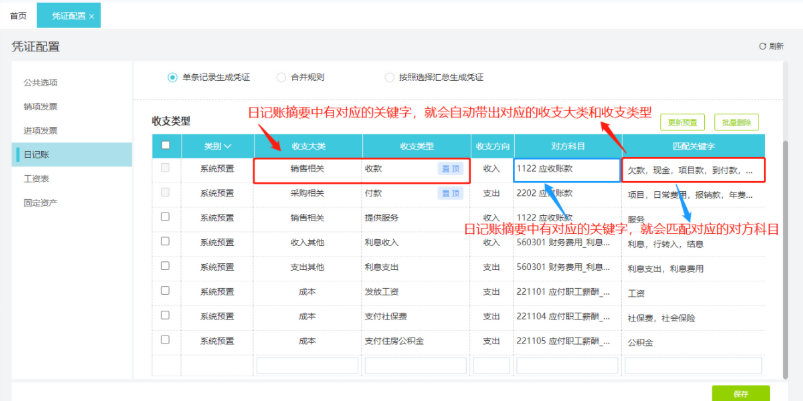Check the 支付社保费 row checkbox
This screenshot has height=401, width=803.
[165, 315]
